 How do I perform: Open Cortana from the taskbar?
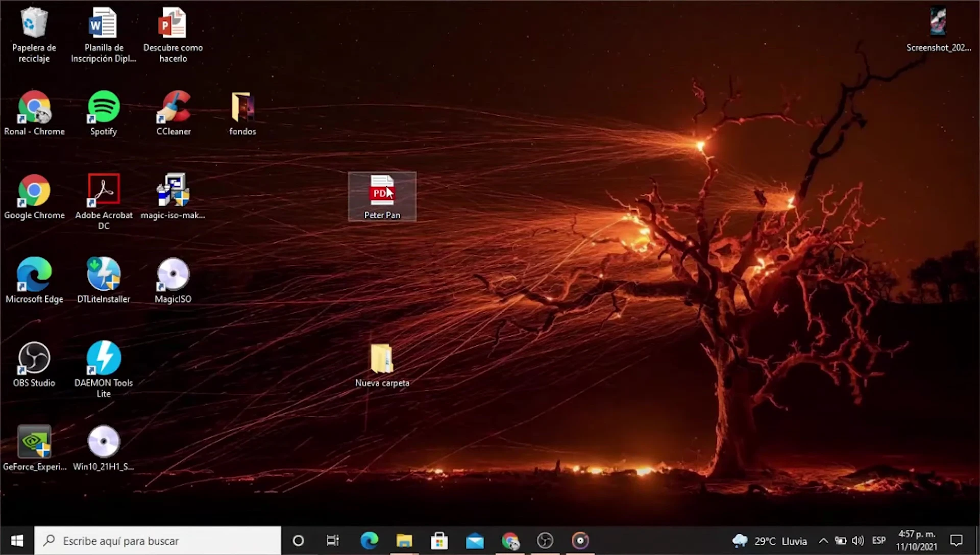298,541
